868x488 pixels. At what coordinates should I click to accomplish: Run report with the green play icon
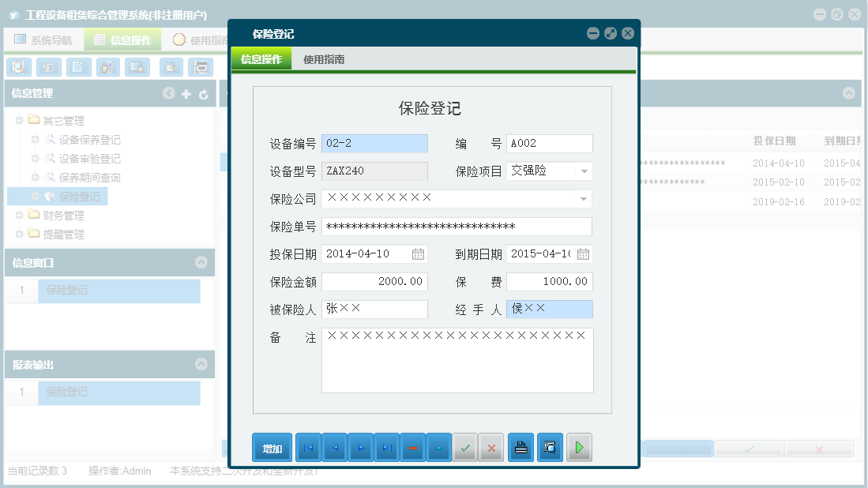tap(579, 447)
